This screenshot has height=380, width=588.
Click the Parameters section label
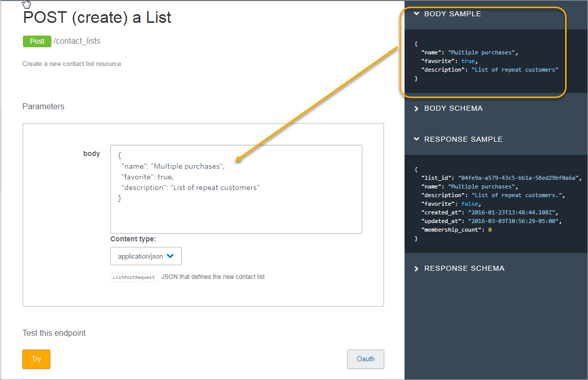pyautogui.click(x=43, y=106)
